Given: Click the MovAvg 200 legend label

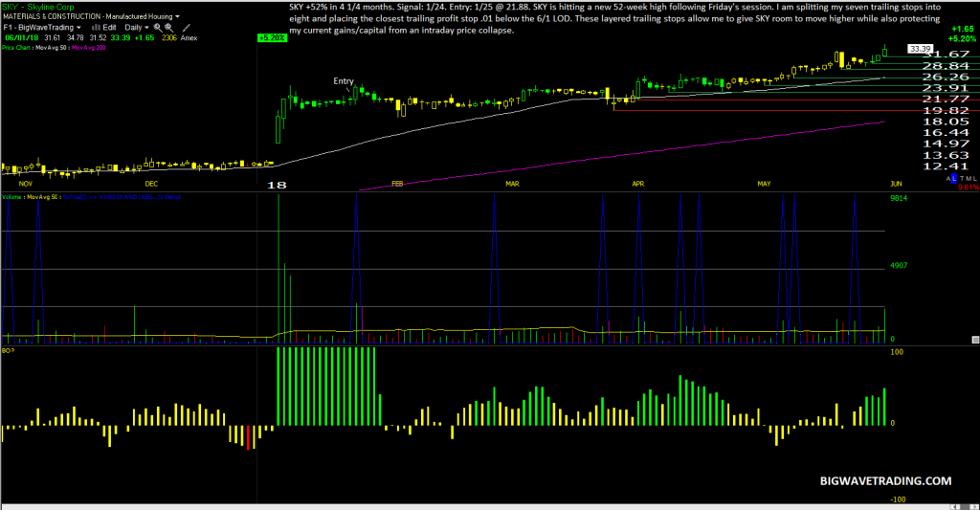Looking at the screenshot, I should tap(89, 48).
